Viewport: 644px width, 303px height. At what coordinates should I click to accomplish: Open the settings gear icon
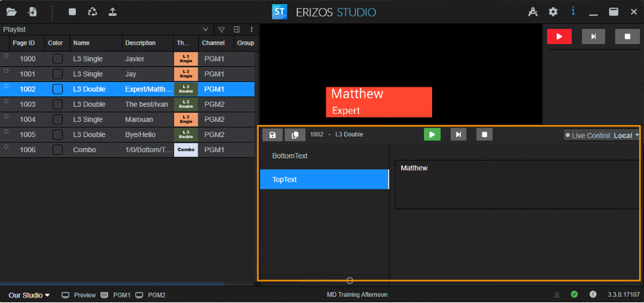click(x=553, y=12)
